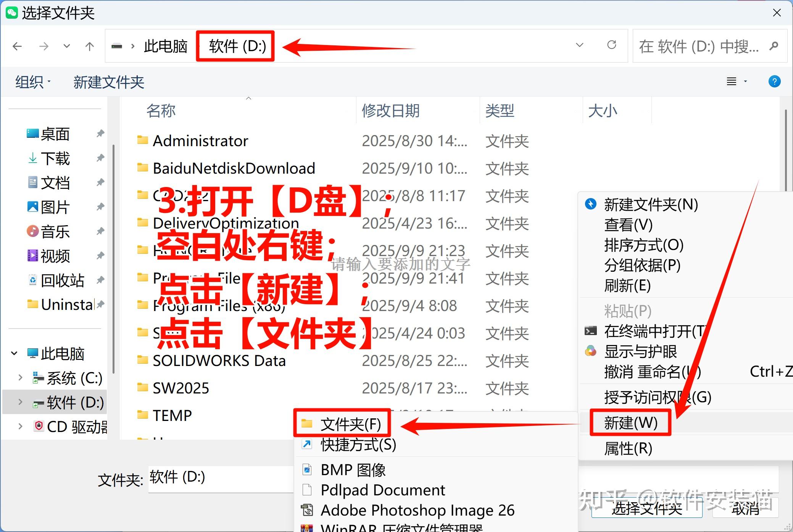
Task: Select the Administrator folder
Action: 193,141
